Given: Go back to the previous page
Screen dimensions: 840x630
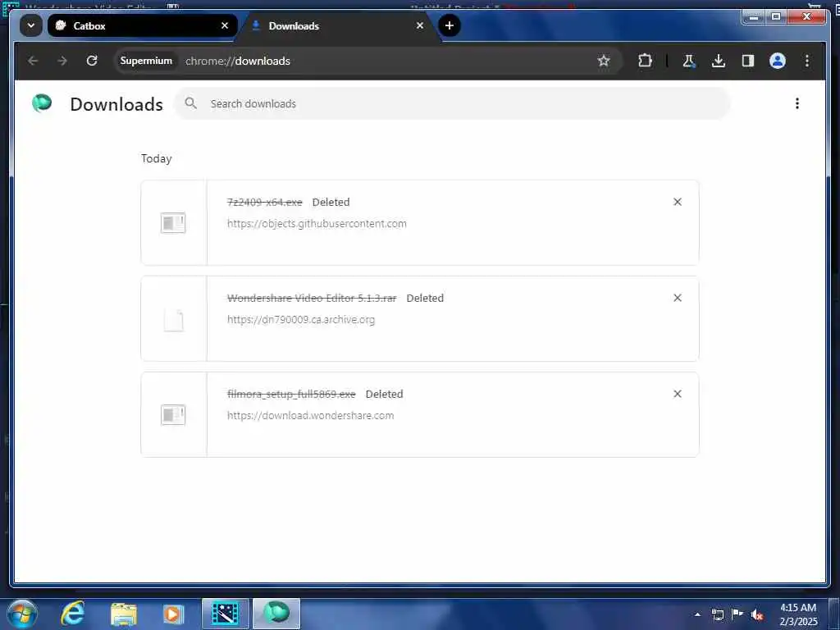Looking at the screenshot, I should (33, 61).
